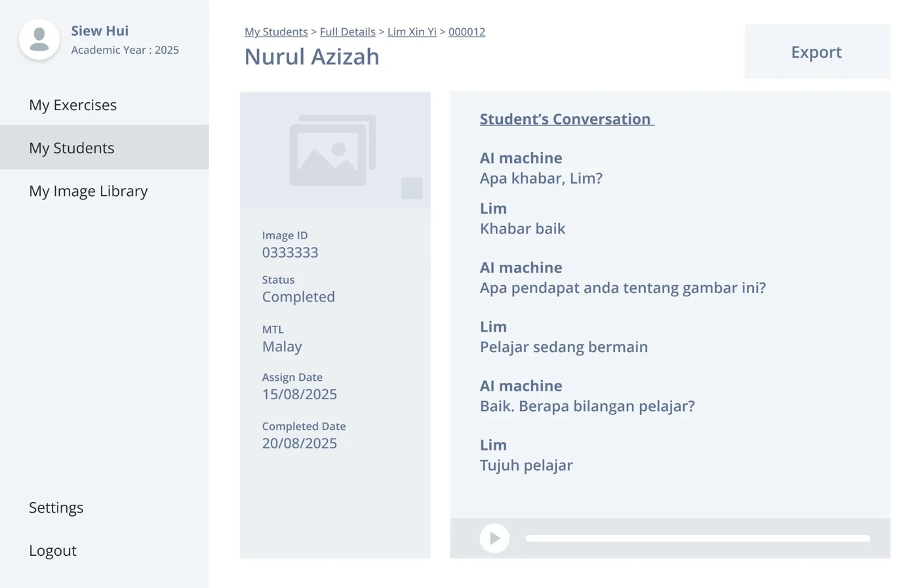Follow the My Students breadcrumb link

coord(276,31)
